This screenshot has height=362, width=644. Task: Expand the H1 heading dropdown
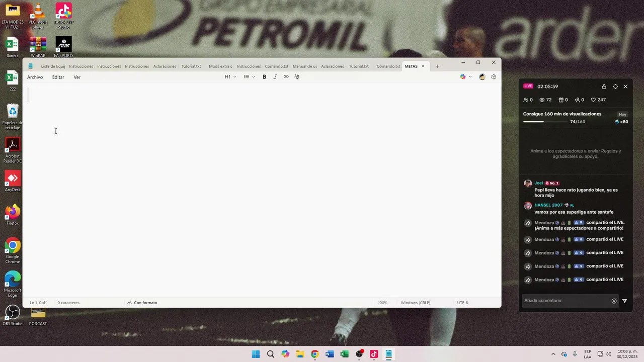[230, 77]
